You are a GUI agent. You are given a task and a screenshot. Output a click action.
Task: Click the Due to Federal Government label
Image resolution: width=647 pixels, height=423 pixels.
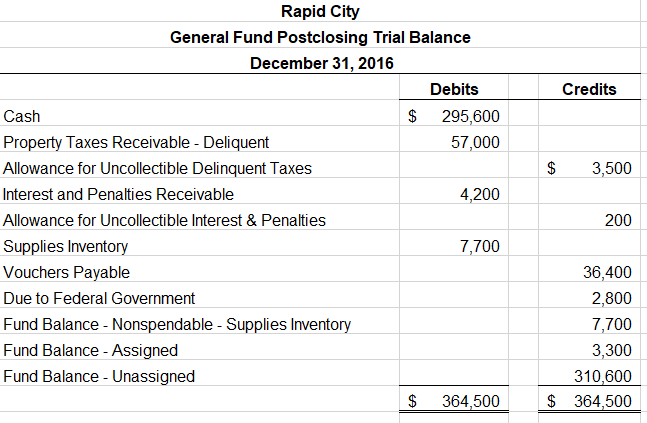(99, 298)
